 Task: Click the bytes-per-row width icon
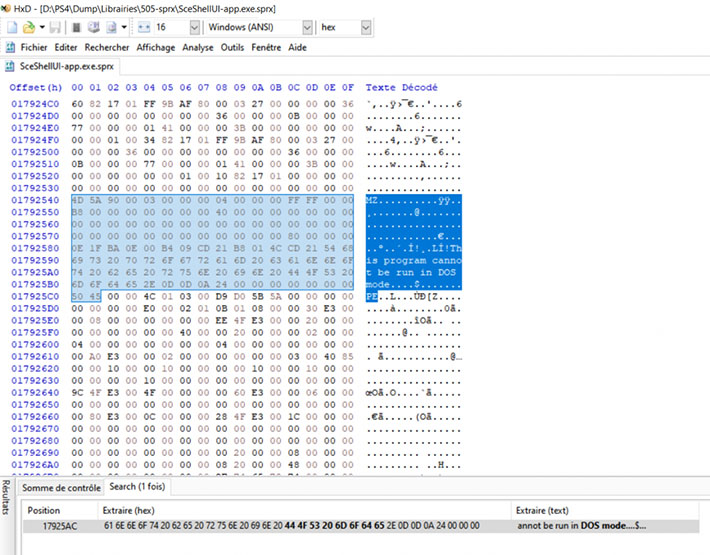(144, 28)
